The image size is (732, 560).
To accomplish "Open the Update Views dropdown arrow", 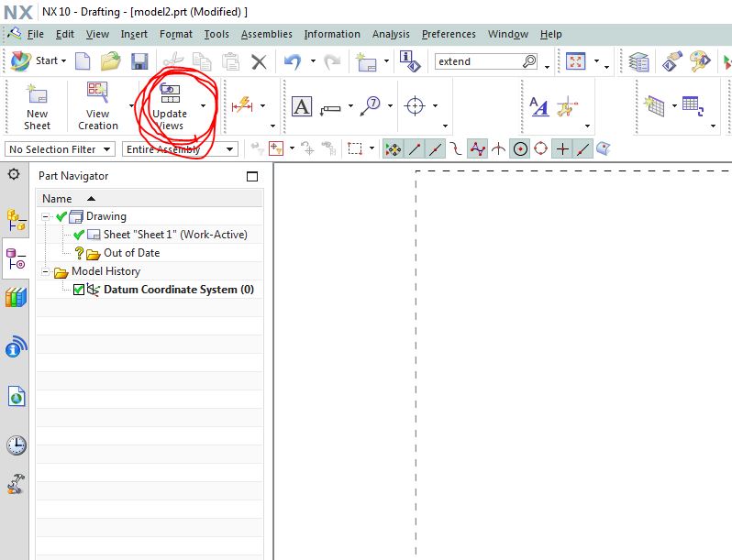I will [x=203, y=105].
